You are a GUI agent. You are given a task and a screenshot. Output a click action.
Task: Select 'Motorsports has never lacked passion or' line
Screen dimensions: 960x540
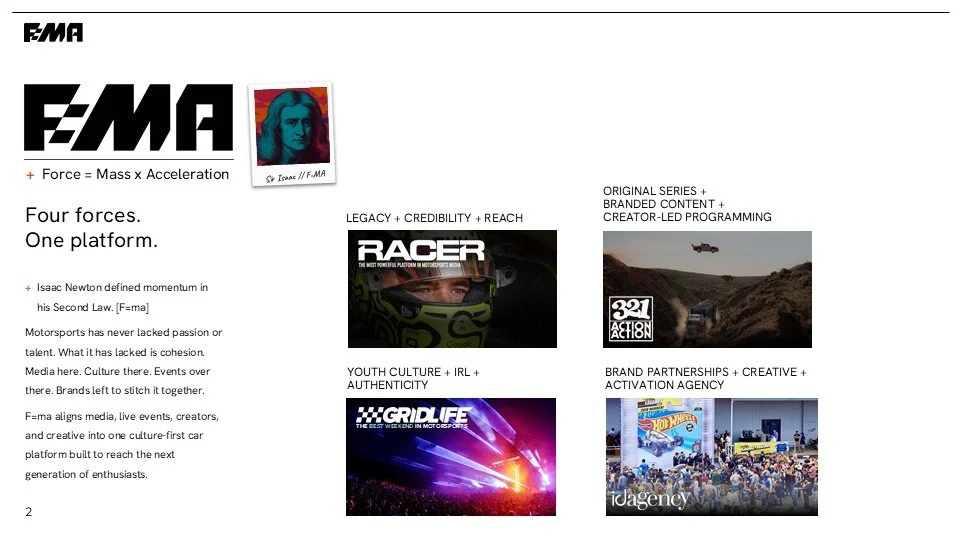124,332
